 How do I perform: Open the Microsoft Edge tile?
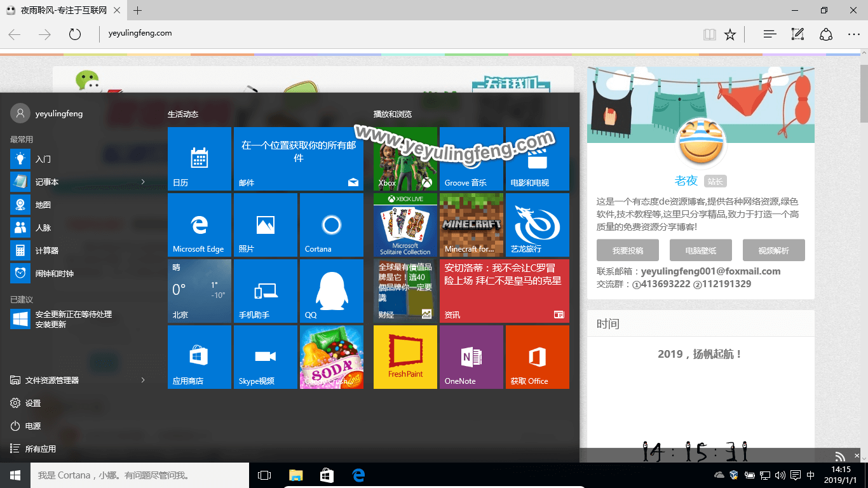click(x=199, y=225)
